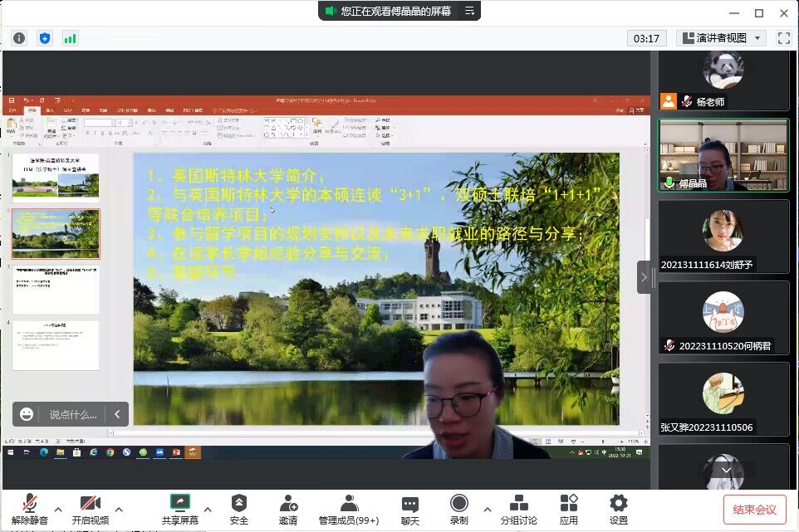The height and width of the screenshot is (532, 799).
Task: Select 刘舒予 participant video tile
Action: pos(723,237)
